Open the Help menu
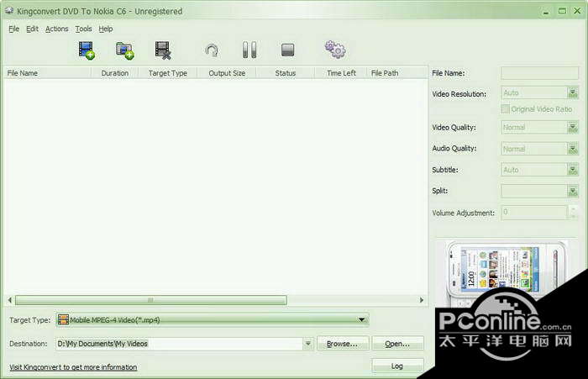Screen dimensions: 588x379 pyautogui.click(x=106, y=29)
